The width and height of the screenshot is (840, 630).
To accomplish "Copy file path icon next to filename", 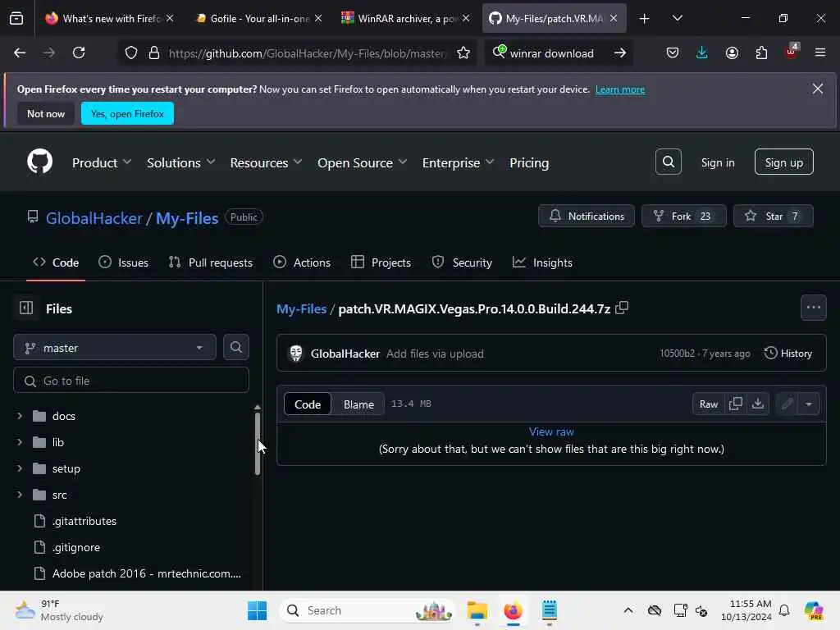I will [622, 308].
